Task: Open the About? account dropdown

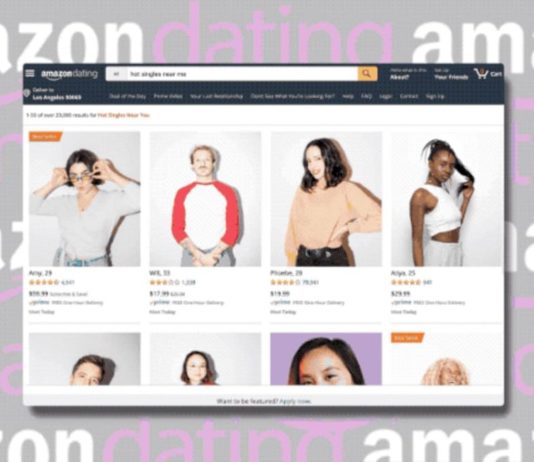Action: (408, 74)
